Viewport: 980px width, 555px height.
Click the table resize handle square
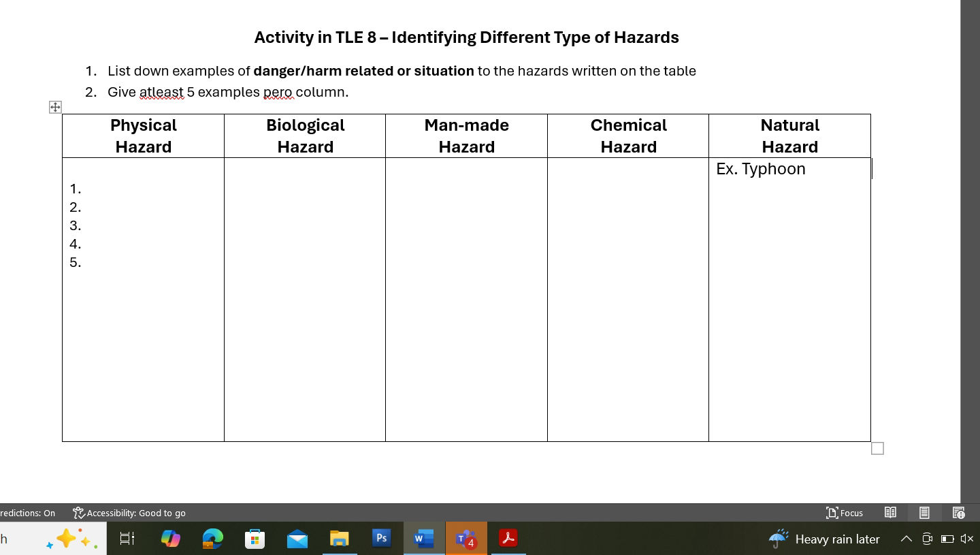[877, 448]
